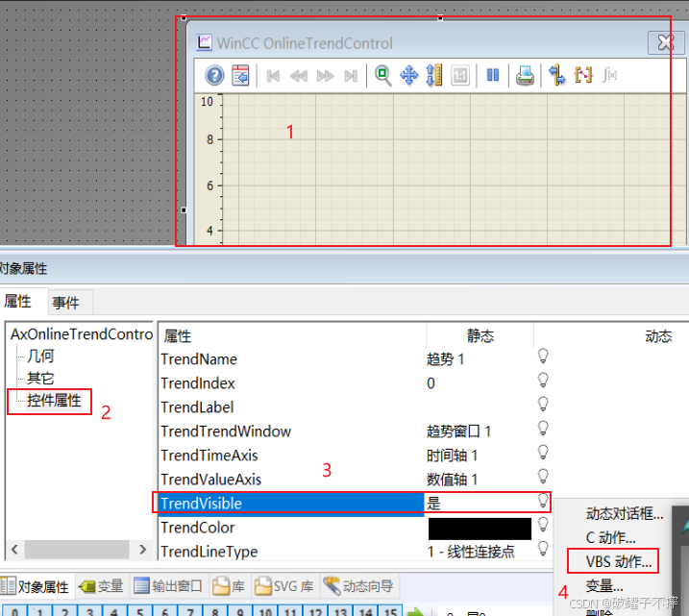The height and width of the screenshot is (616, 689).
Task: Click the TrendIndex dynamic light bulb
Action: tap(543, 380)
